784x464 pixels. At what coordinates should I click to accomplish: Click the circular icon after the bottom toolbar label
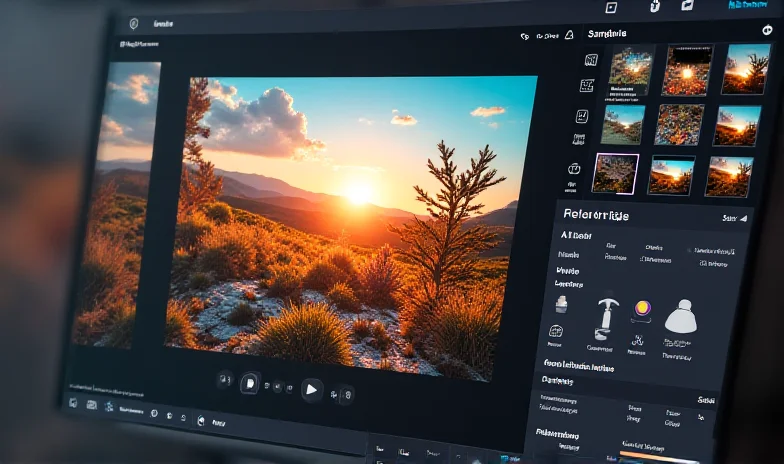pyautogui.click(x=154, y=414)
